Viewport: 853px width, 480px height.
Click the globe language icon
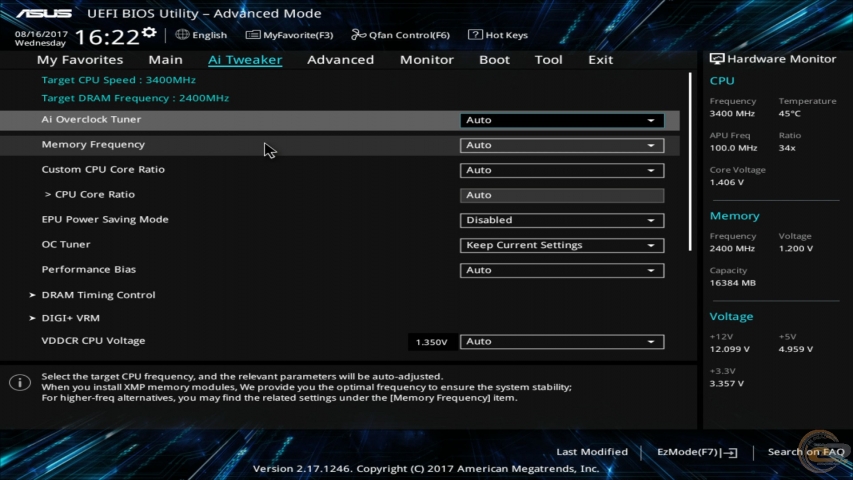pyautogui.click(x=182, y=34)
